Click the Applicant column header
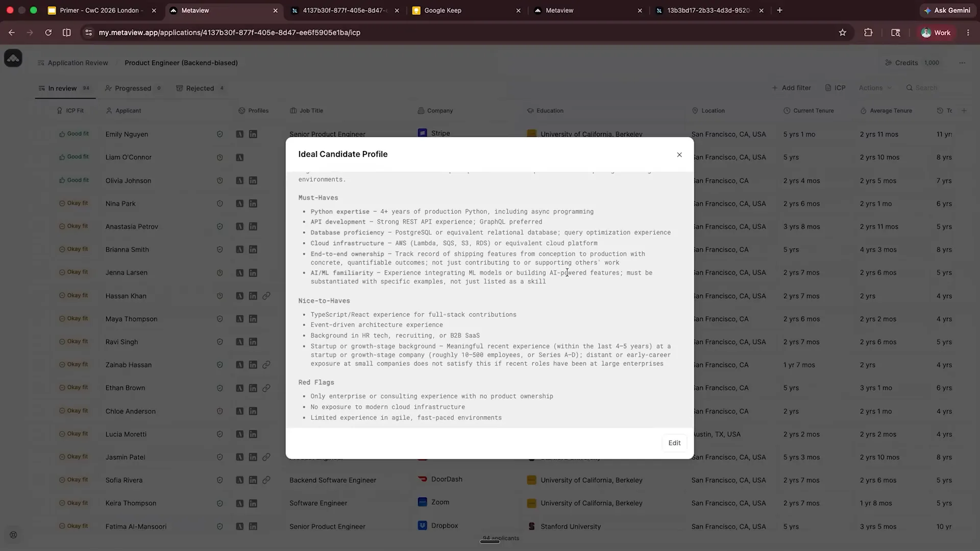Image resolution: width=980 pixels, height=551 pixels. [x=124, y=111]
